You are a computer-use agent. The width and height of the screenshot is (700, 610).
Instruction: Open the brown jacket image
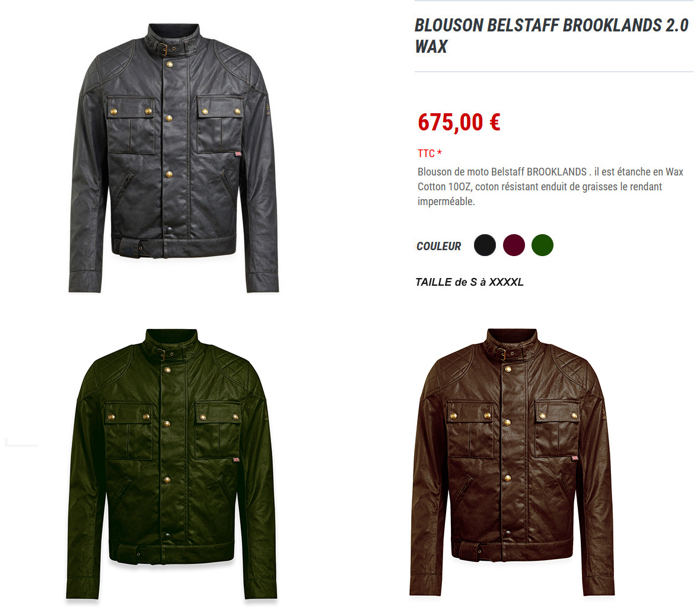click(x=512, y=462)
